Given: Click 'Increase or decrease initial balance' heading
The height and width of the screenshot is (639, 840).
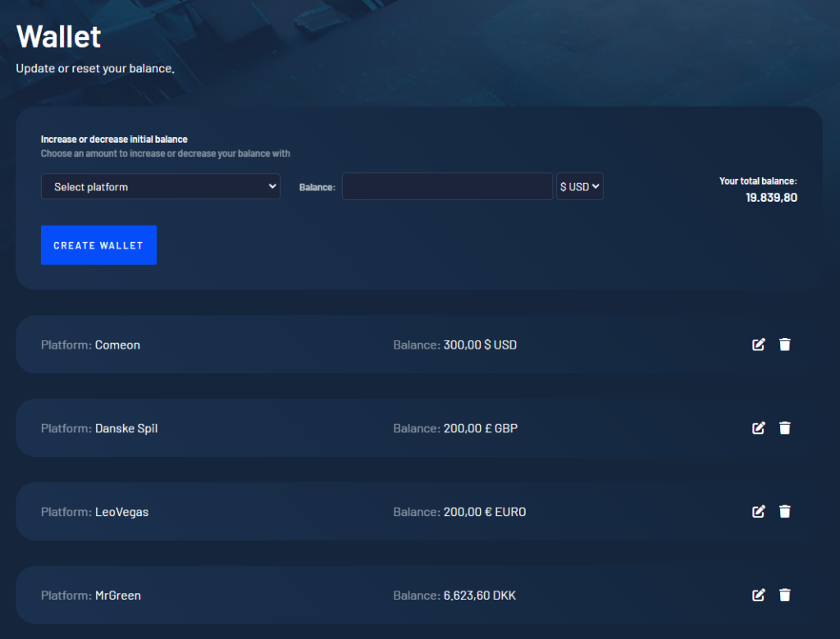Looking at the screenshot, I should 114,139.
